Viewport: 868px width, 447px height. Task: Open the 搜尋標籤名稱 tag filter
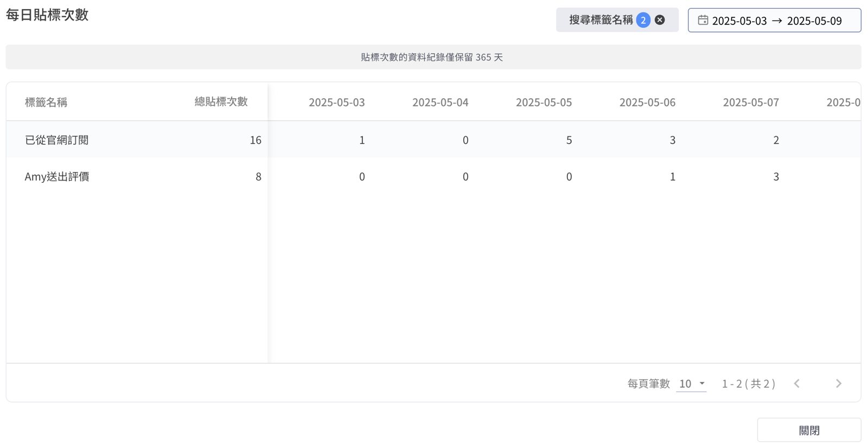pyautogui.click(x=601, y=20)
